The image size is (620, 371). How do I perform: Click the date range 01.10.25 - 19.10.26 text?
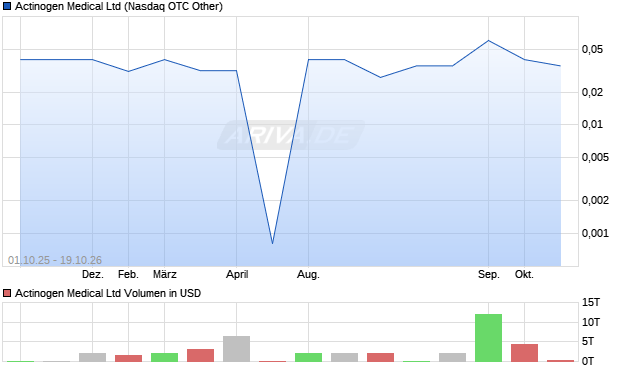55,260
